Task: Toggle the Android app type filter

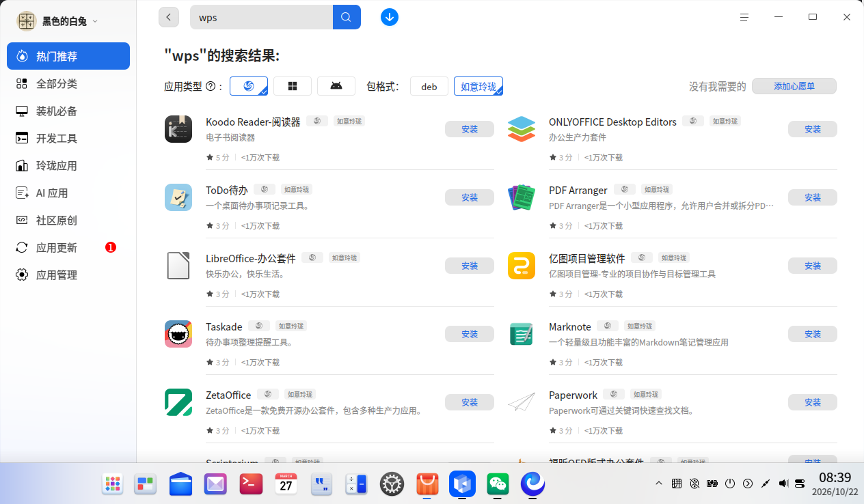Action: [x=336, y=86]
